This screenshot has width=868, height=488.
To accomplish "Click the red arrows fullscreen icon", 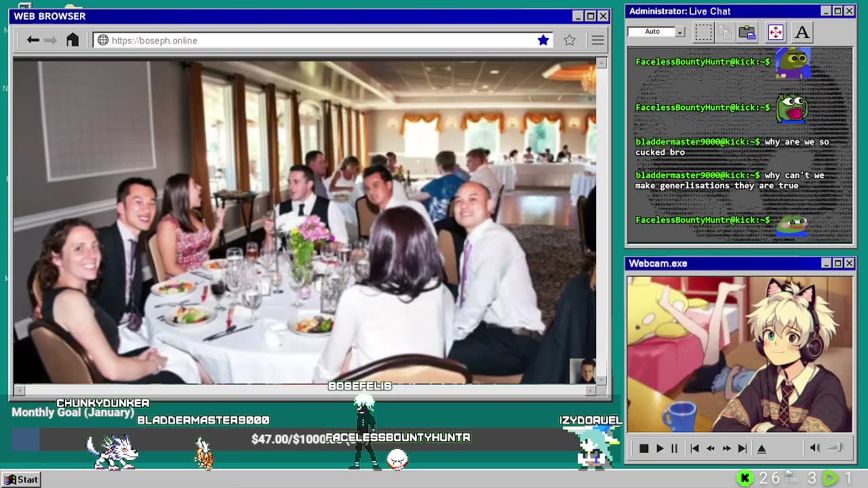I will click(x=775, y=32).
